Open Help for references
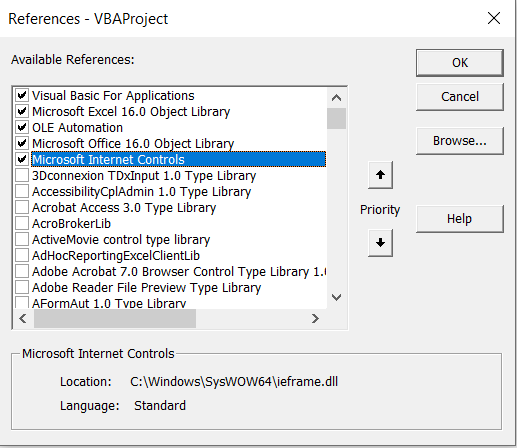This screenshot has width=517, height=448. (460, 219)
